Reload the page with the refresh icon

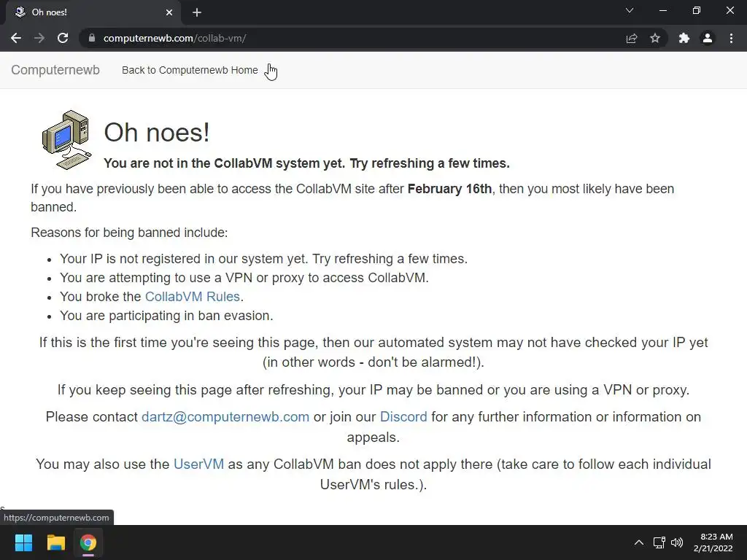(x=63, y=38)
